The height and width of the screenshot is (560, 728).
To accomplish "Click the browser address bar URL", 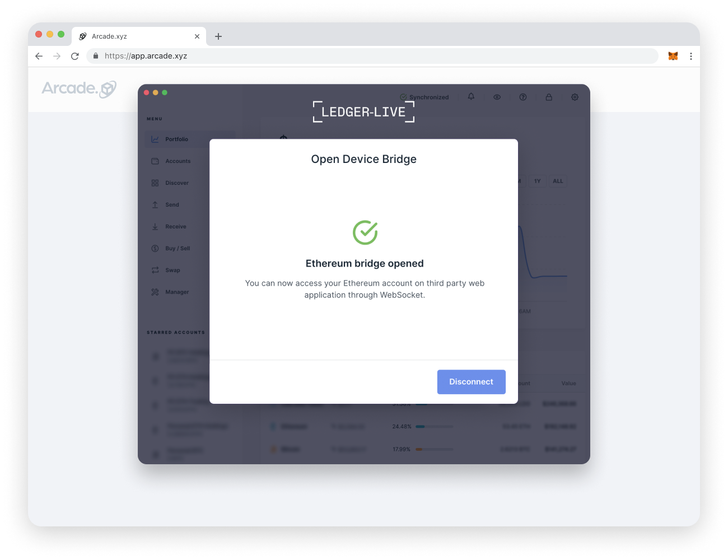I will 146,56.
